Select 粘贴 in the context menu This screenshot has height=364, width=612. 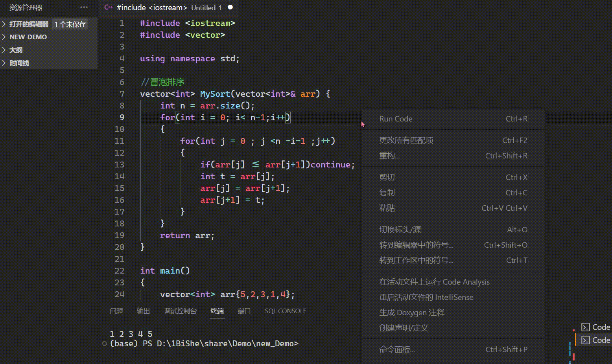coord(387,208)
